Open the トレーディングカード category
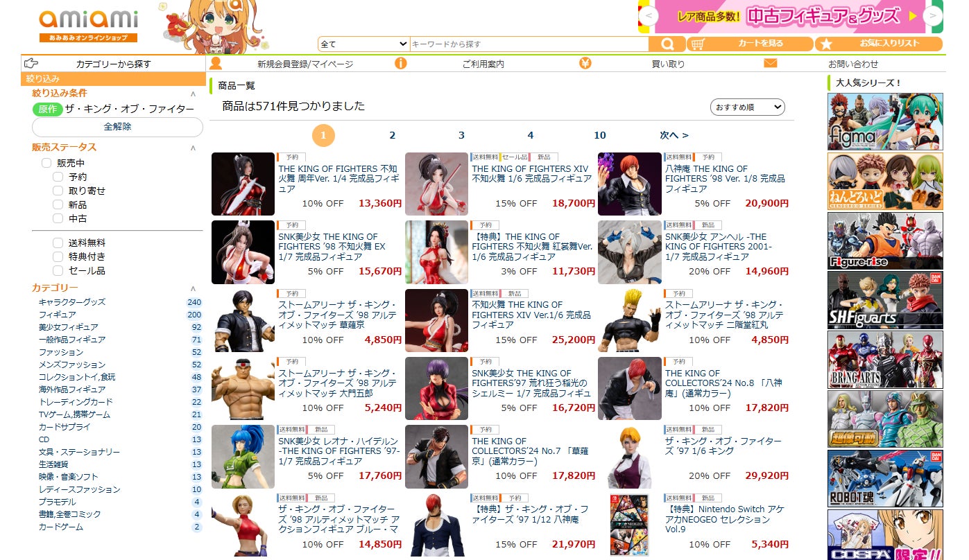This screenshot has height=560, width=969. pyautogui.click(x=76, y=402)
